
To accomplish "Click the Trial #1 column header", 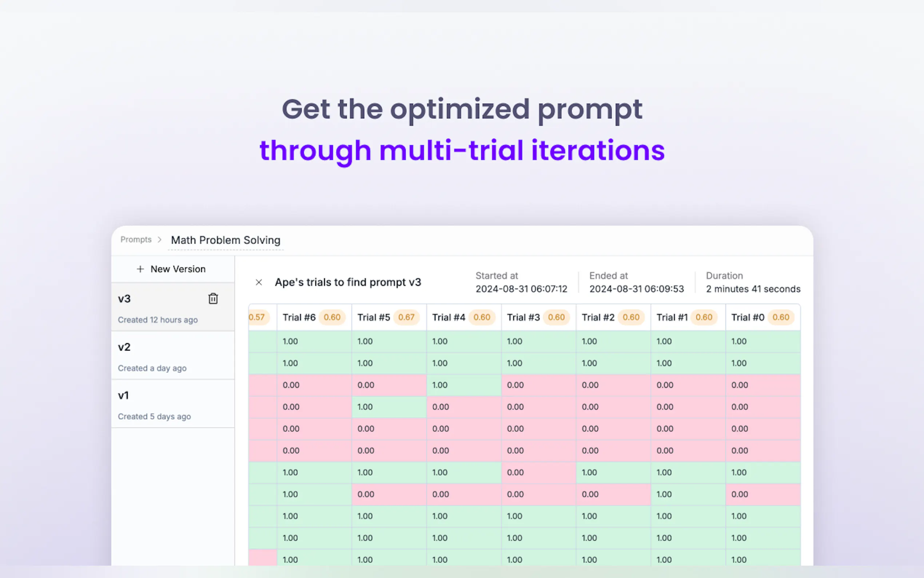I will (672, 317).
